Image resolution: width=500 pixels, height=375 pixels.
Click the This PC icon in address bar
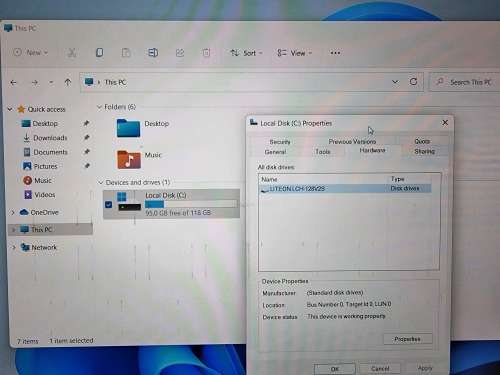click(89, 82)
